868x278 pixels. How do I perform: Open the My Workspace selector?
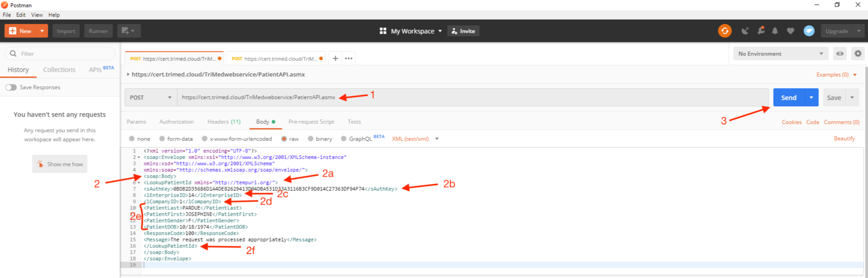[411, 31]
